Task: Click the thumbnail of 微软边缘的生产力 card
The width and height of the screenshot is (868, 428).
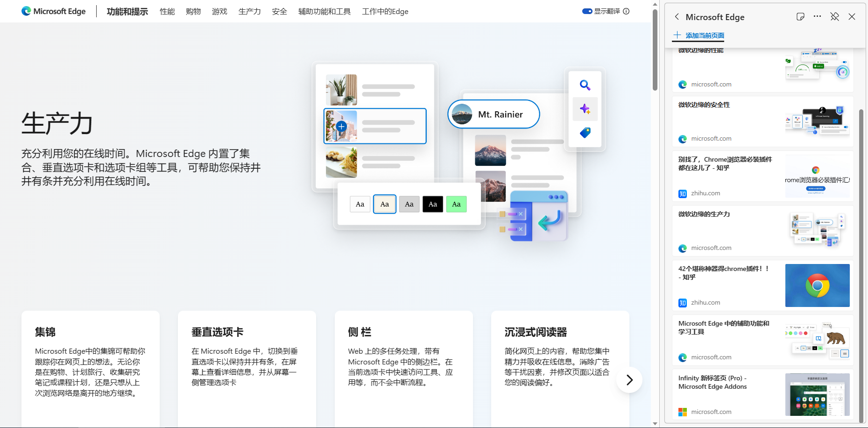Action: click(x=817, y=230)
